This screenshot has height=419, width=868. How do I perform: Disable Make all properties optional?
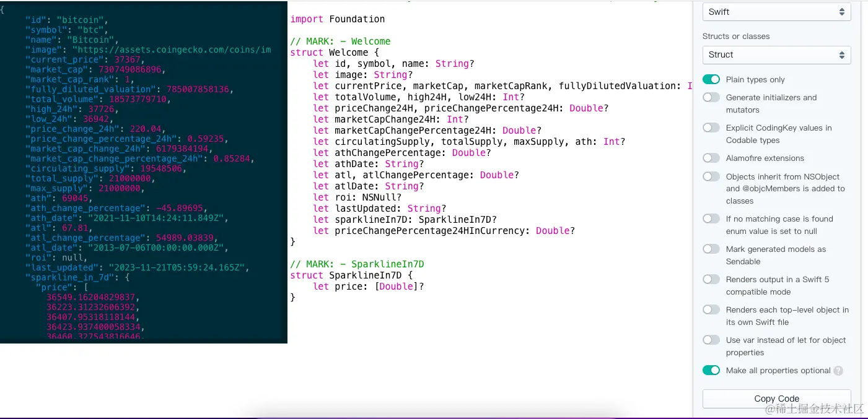[711, 370]
